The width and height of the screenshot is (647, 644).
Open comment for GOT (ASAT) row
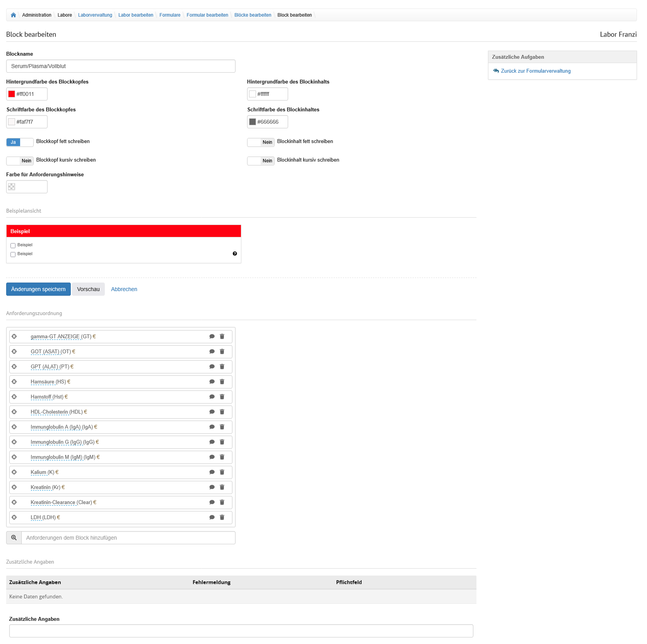(212, 352)
